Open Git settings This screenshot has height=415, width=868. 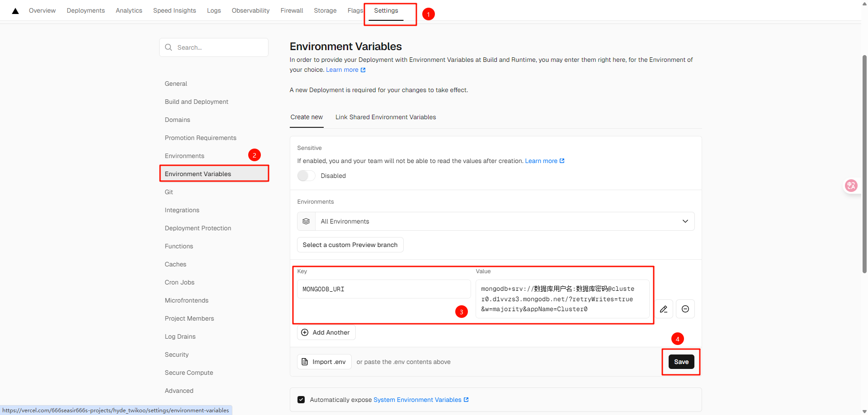(x=169, y=192)
